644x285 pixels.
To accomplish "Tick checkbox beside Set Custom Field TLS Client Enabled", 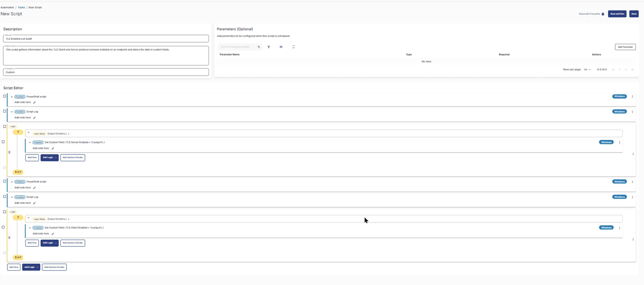I will pos(3,227).
